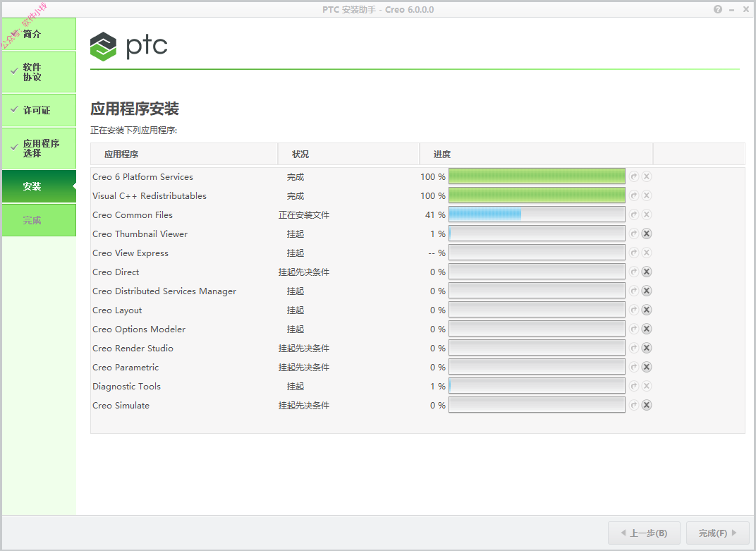Open the 软件协议 step
The image size is (756, 551).
pos(39,72)
